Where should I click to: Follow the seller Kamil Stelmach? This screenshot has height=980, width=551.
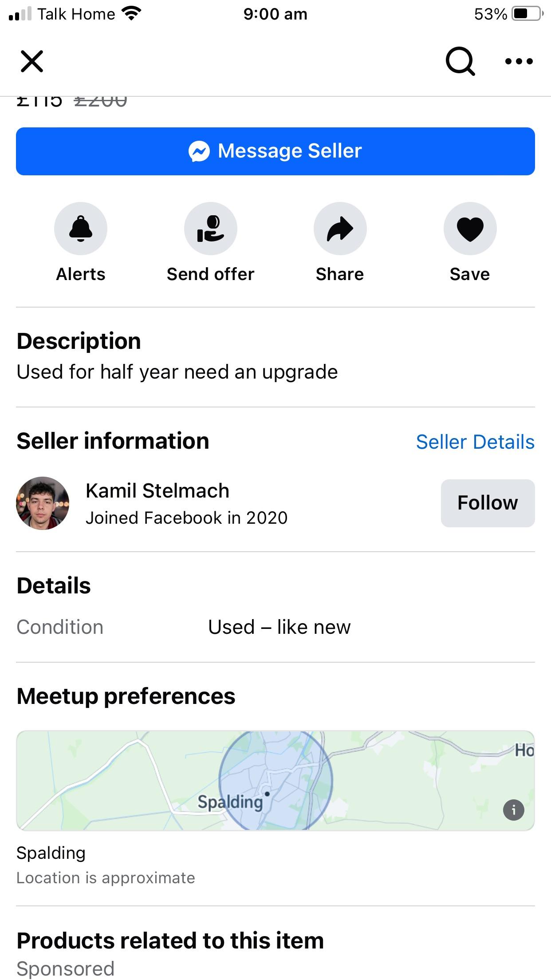click(x=488, y=503)
